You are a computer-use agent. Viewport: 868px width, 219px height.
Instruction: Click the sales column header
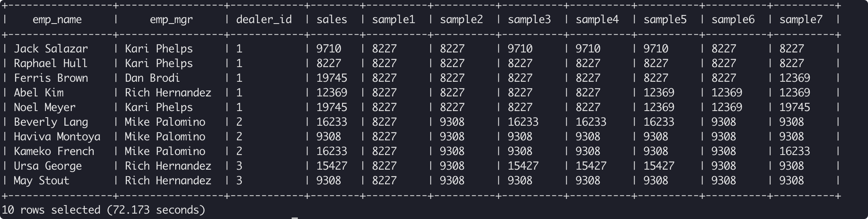click(332, 20)
